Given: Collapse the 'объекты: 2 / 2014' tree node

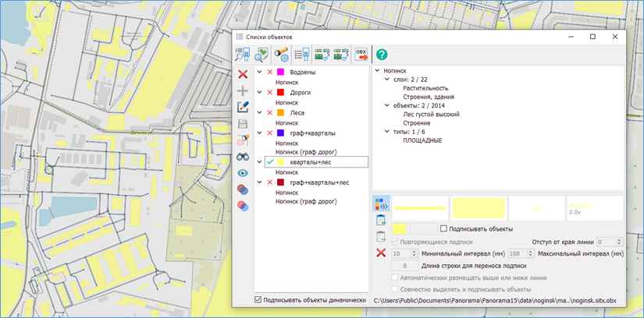Looking at the screenshot, I should coord(386,105).
